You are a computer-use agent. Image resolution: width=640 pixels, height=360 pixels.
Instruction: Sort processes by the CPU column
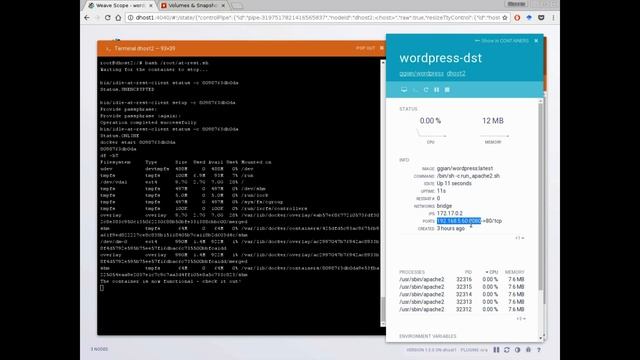(x=491, y=272)
